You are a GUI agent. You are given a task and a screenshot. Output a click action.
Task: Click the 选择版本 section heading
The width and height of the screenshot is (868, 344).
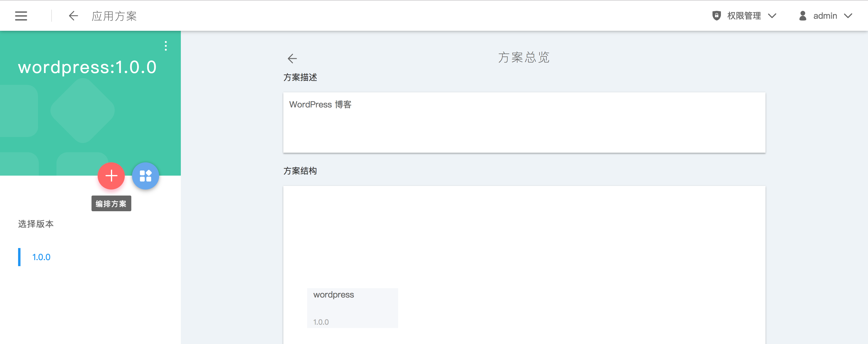click(36, 224)
